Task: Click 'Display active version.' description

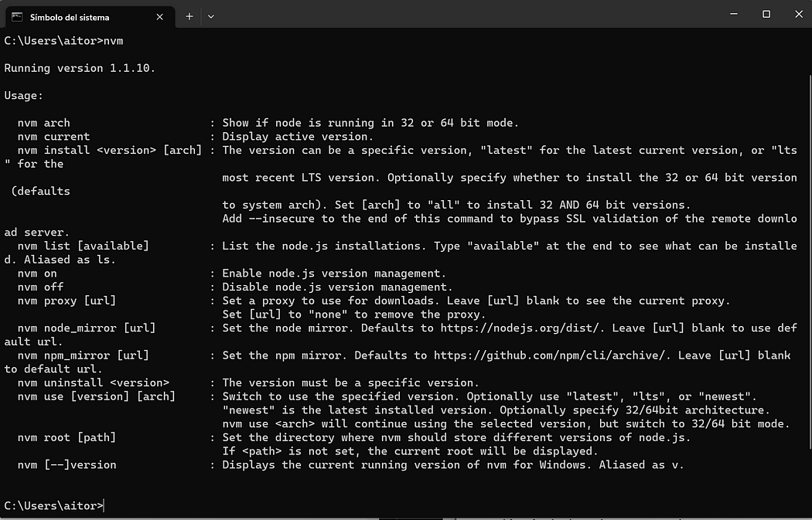Action: [x=298, y=137]
